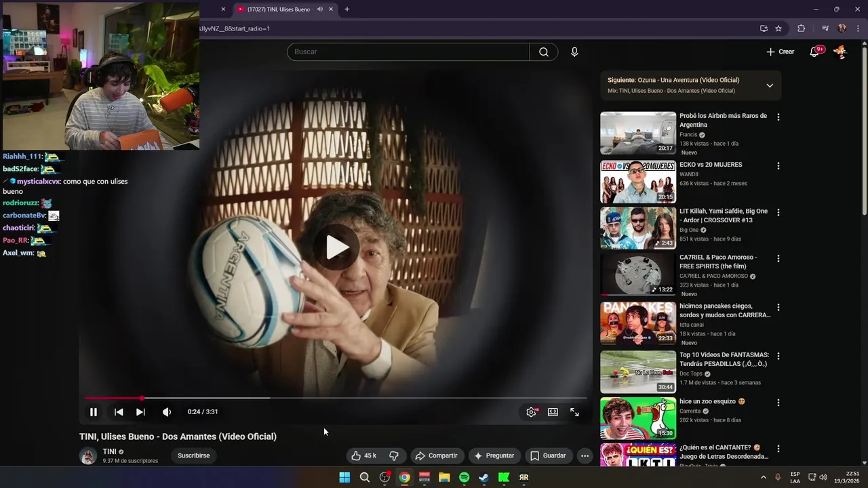Open options for hice un zoo esquizo
This screenshot has height=488, width=868.
pos(778,402)
